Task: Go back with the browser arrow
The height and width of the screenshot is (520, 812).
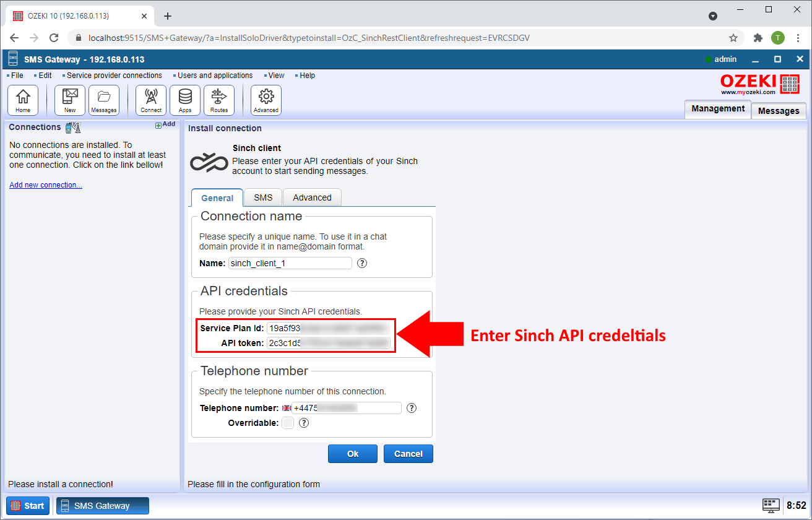Action: pyautogui.click(x=14, y=38)
